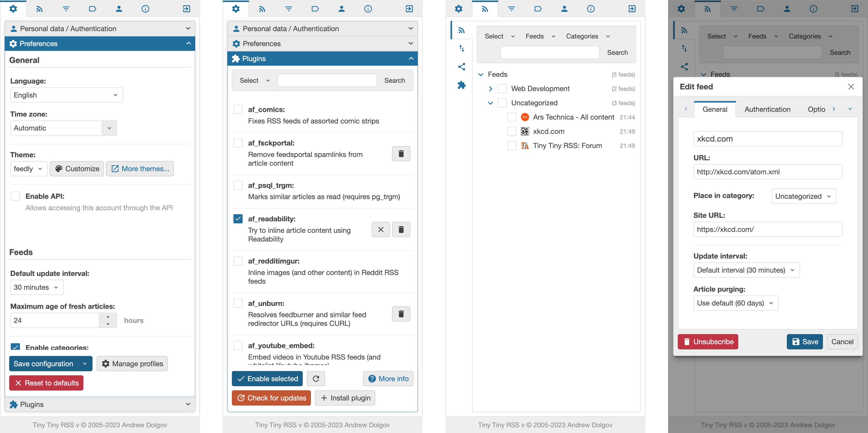Screen dimensions: 868x433
Task: Open af_readability plugin X button
Action: click(381, 230)
